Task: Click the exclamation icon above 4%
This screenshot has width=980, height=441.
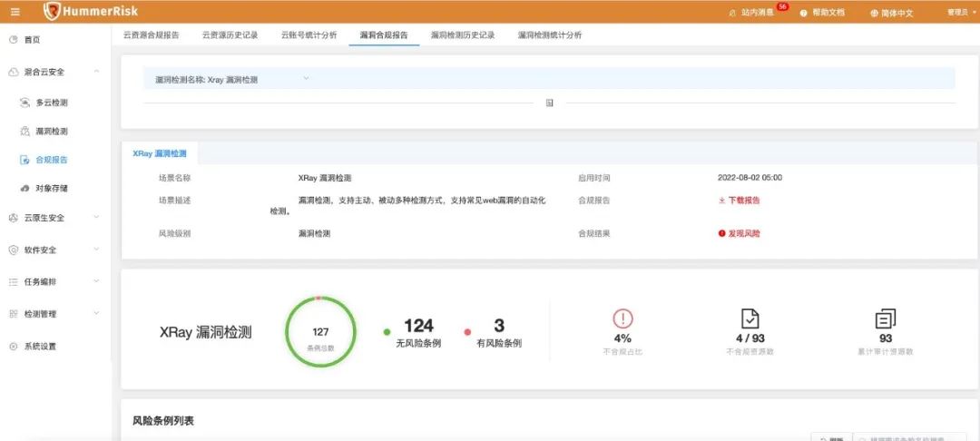Action: coord(622,318)
